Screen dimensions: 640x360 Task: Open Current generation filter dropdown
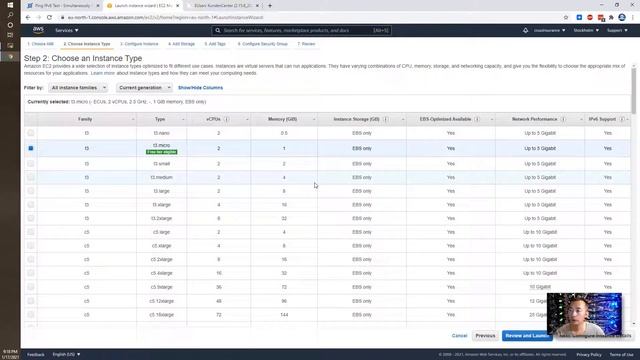tap(144, 88)
